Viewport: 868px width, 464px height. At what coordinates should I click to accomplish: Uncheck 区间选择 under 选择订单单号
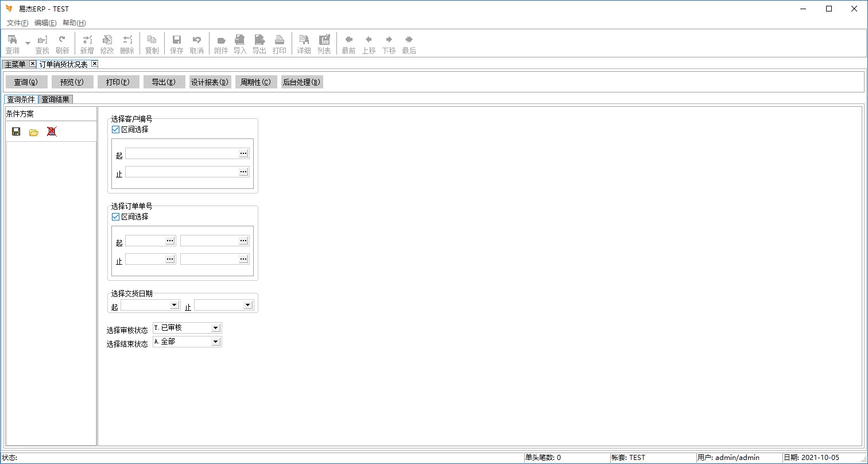pyautogui.click(x=115, y=217)
